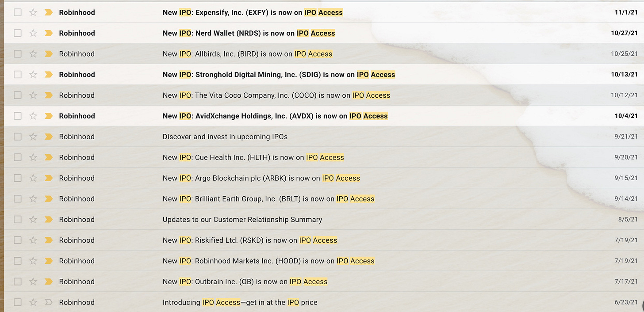
Task: Toggle importance marker on Nerd Wallet email
Action: click(49, 33)
